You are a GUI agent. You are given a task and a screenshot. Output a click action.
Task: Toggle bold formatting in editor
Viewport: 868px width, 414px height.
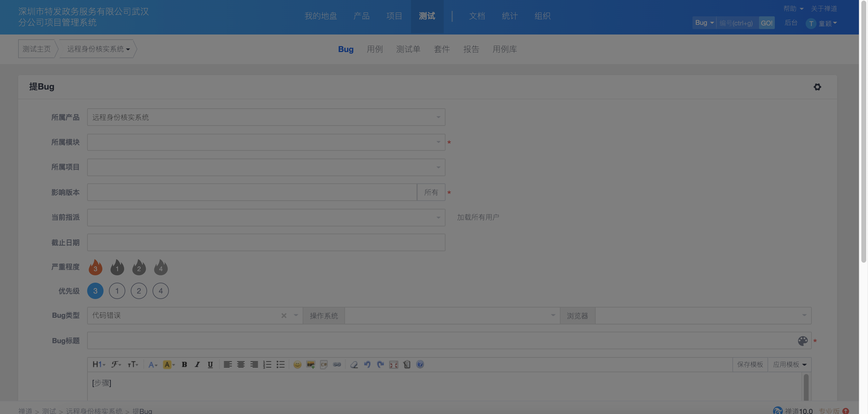[184, 364]
